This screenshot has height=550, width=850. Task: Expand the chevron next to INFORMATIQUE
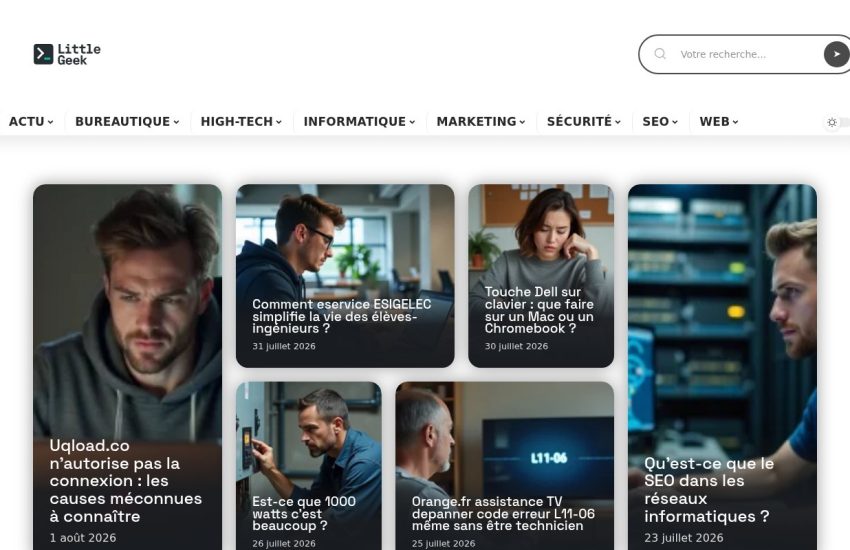pyautogui.click(x=412, y=122)
